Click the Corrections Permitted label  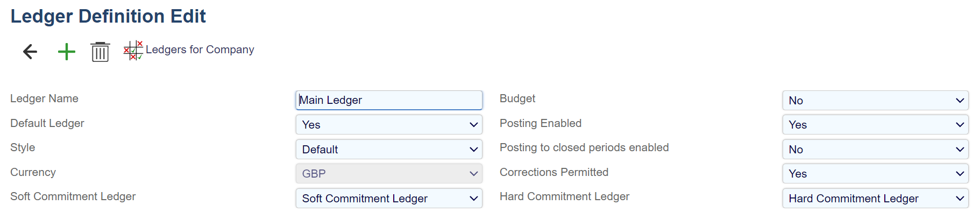[x=553, y=172]
